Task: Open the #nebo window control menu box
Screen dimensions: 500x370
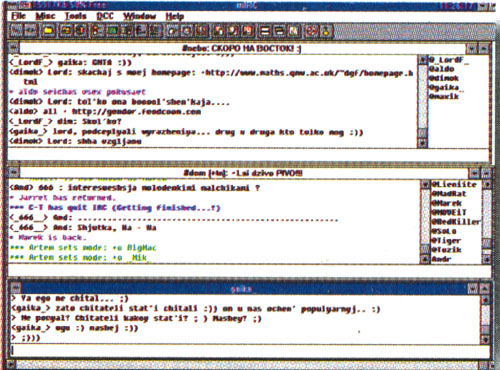Action: (14, 48)
